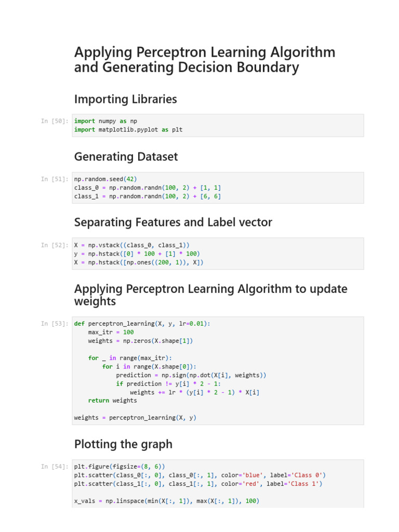Click the np.vstack cell In [52]
The image size is (399, 532).
[x=218, y=254]
